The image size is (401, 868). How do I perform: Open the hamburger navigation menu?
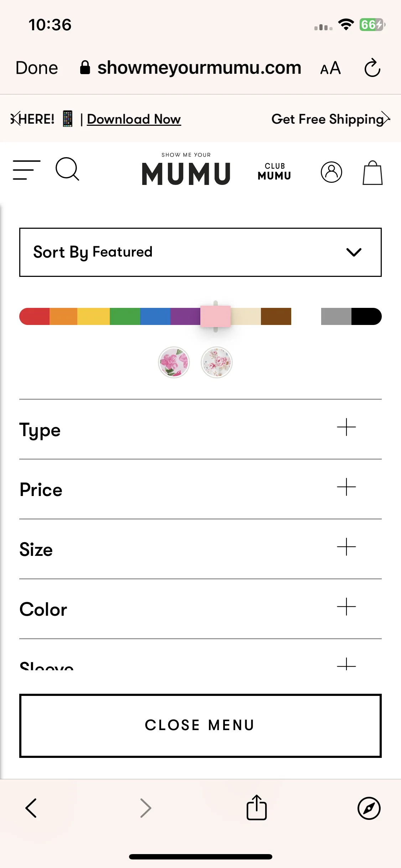click(x=27, y=170)
